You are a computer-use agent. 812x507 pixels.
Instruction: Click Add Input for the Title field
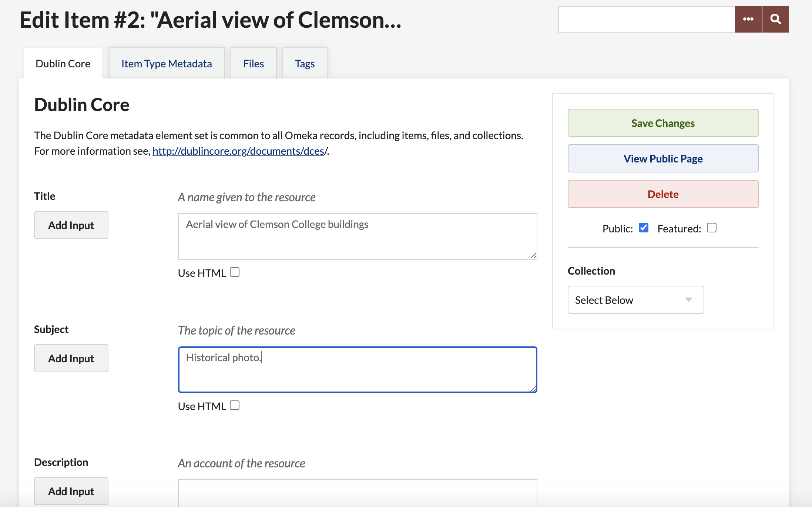point(71,225)
